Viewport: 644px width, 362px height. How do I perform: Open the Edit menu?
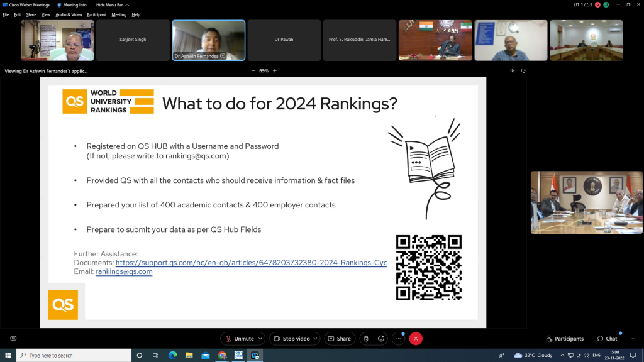(17, 15)
